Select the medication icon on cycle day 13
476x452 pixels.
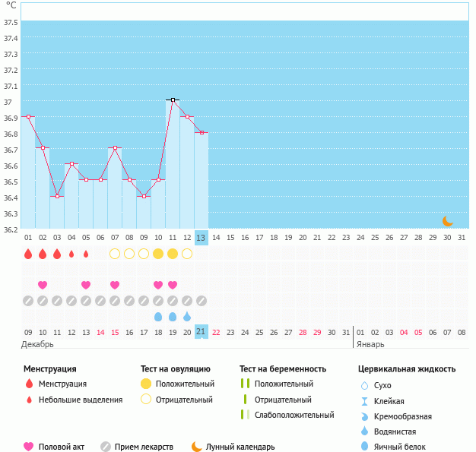click(x=202, y=301)
